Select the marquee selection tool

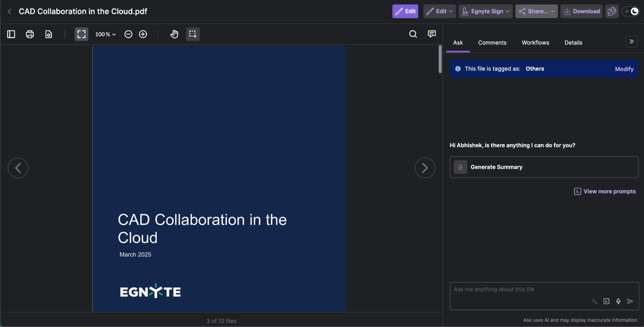193,34
